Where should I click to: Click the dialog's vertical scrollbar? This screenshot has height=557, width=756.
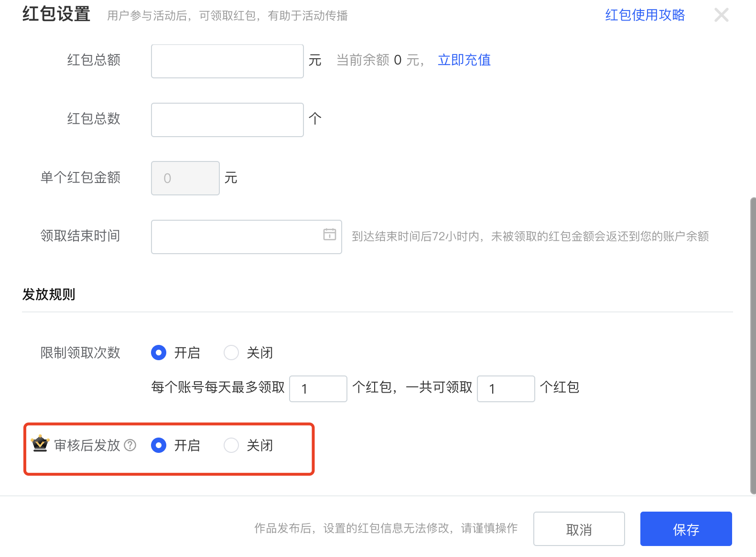(753, 344)
